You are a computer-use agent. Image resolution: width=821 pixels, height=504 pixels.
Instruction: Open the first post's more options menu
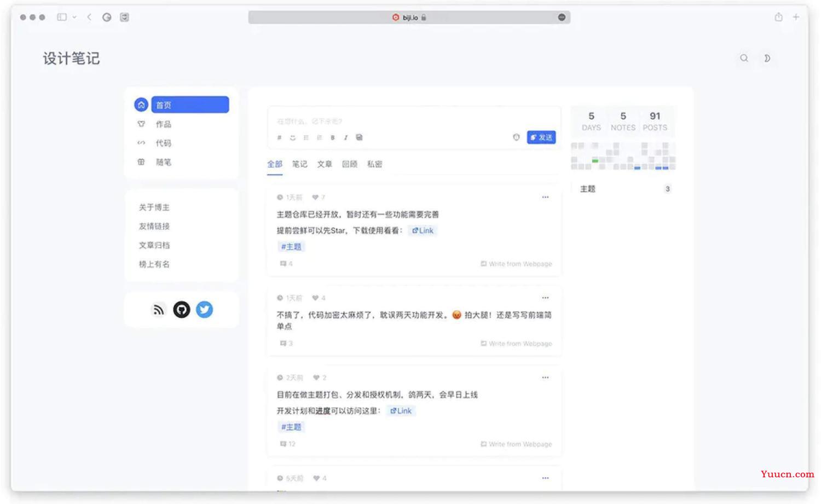tap(545, 197)
